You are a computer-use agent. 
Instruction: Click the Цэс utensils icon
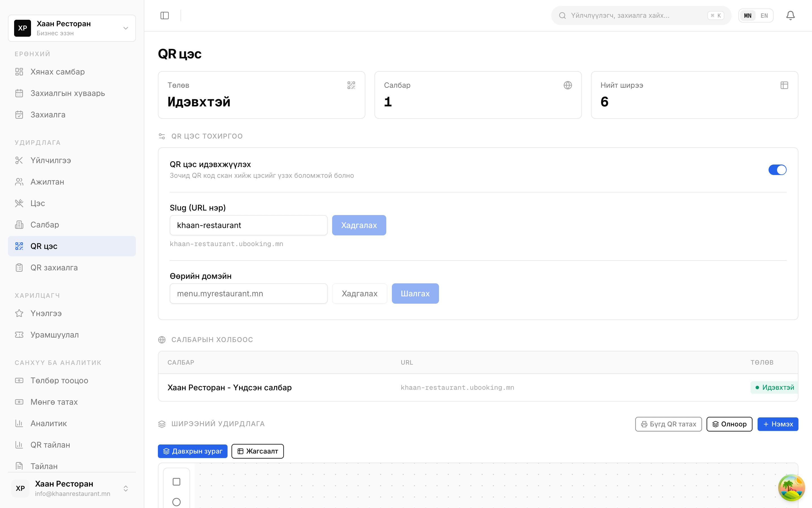pyautogui.click(x=19, y=203)
